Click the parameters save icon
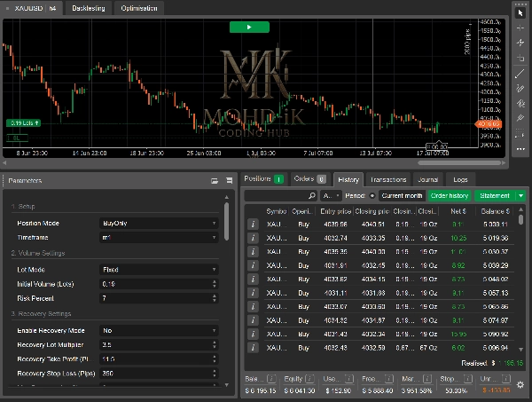This screenshot has width=532, height=402. coord(230,181)
